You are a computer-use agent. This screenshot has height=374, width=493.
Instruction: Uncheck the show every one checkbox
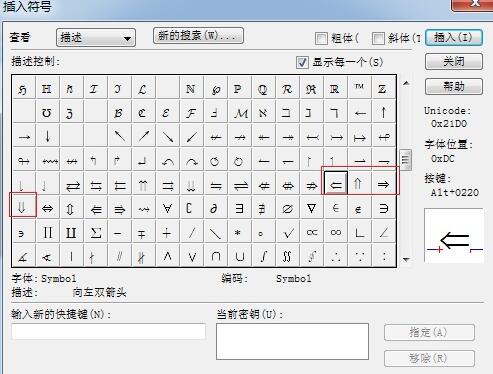tap(302, 62)
